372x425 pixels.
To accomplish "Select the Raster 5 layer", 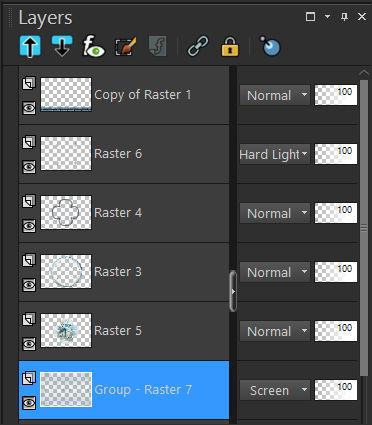I will (124, 331).
